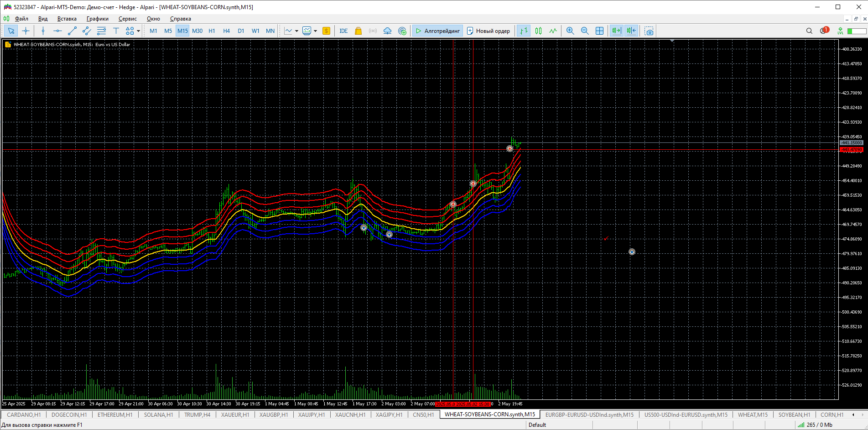
Task: Switch chart to M30 timeframe
Action: pos(197,31)
